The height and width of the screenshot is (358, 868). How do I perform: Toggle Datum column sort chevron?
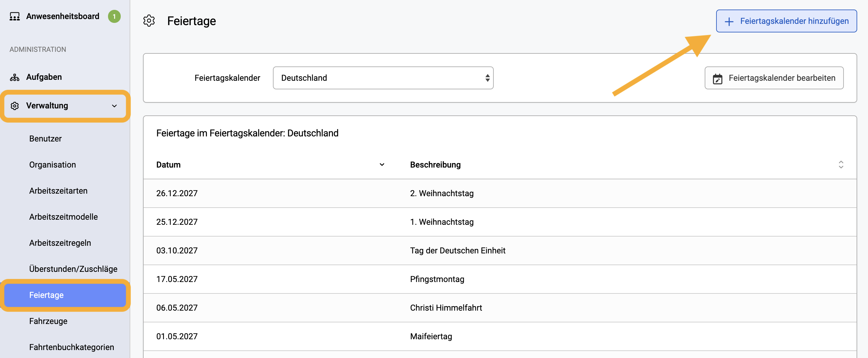tap(382, 164)
